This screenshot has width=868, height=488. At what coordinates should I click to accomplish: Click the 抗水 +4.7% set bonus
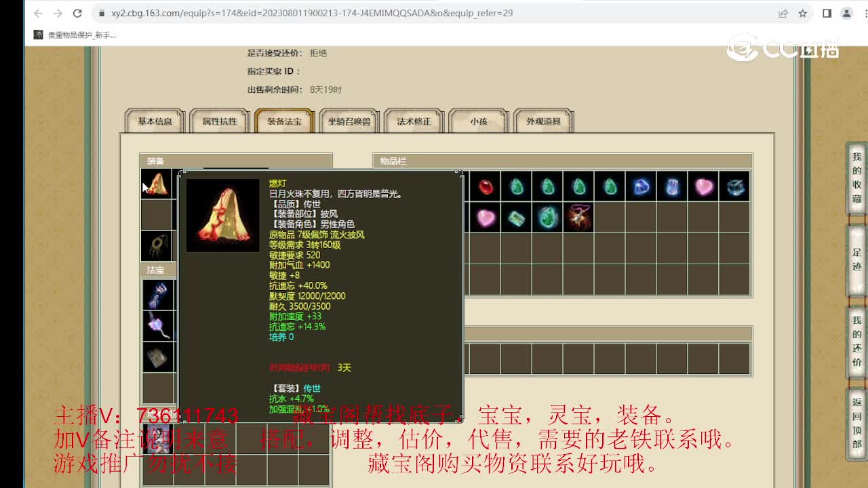pos(292,399)
